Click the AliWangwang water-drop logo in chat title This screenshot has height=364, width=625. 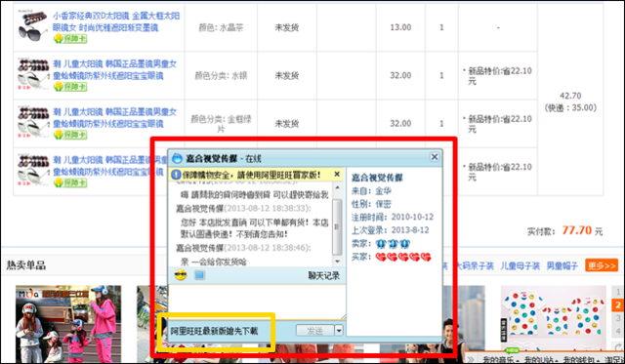tap(177, 158)
